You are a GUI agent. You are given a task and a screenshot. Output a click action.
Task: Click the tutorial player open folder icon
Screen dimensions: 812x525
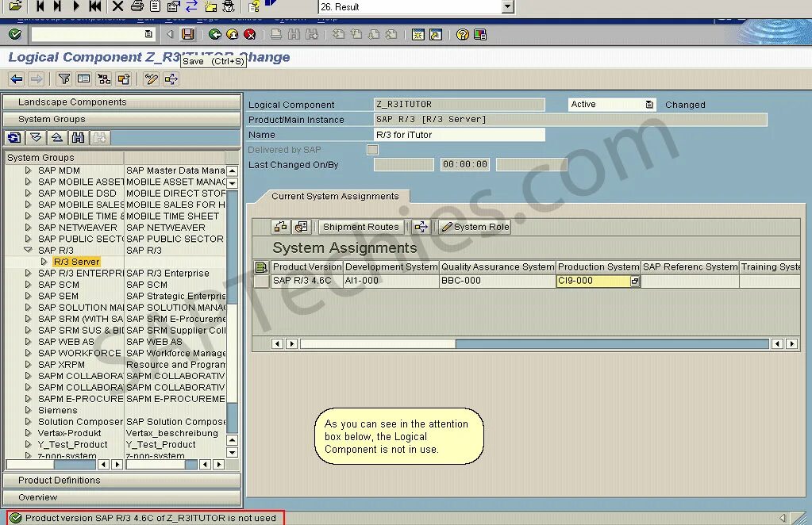(16, 6)
